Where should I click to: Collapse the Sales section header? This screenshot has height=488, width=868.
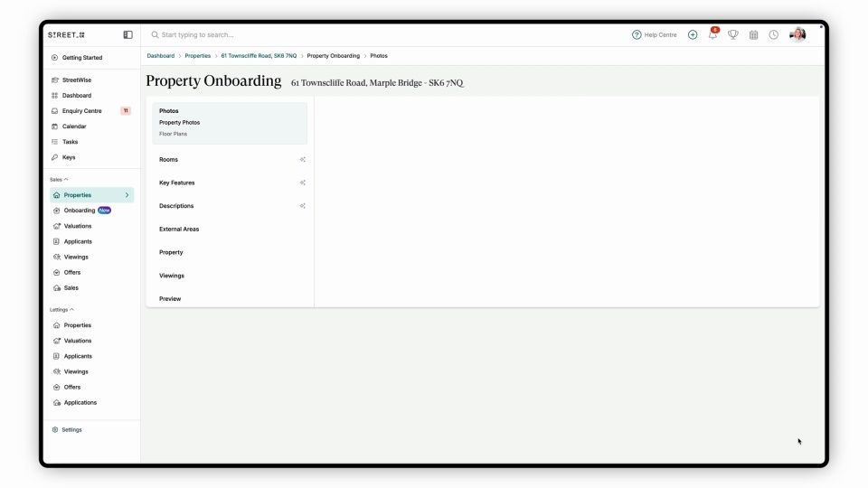click(x=59, y=180)
